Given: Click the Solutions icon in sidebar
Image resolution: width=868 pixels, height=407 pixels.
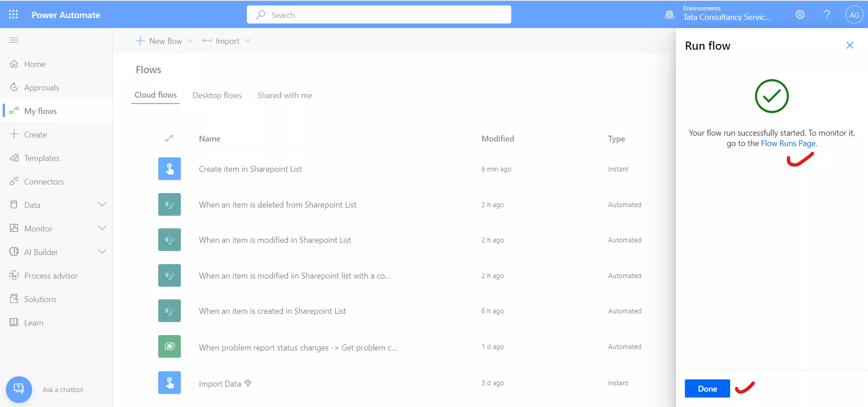Looking at the screenshot, I should click(x=14, y=299).
